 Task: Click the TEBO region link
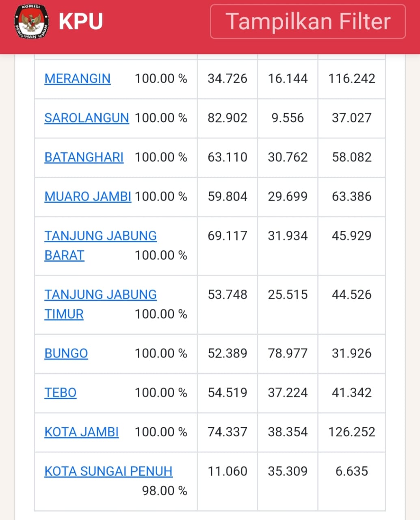coord(60,393)
